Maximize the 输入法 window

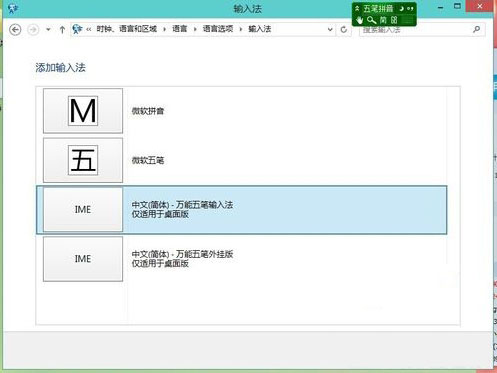tap(458, 7)
